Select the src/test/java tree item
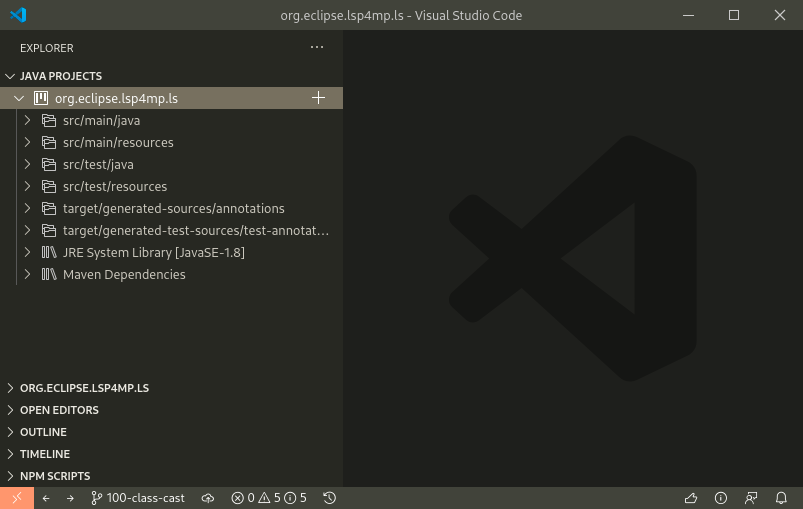This screenshot has height=509, width=803. [x=172, y=164]
